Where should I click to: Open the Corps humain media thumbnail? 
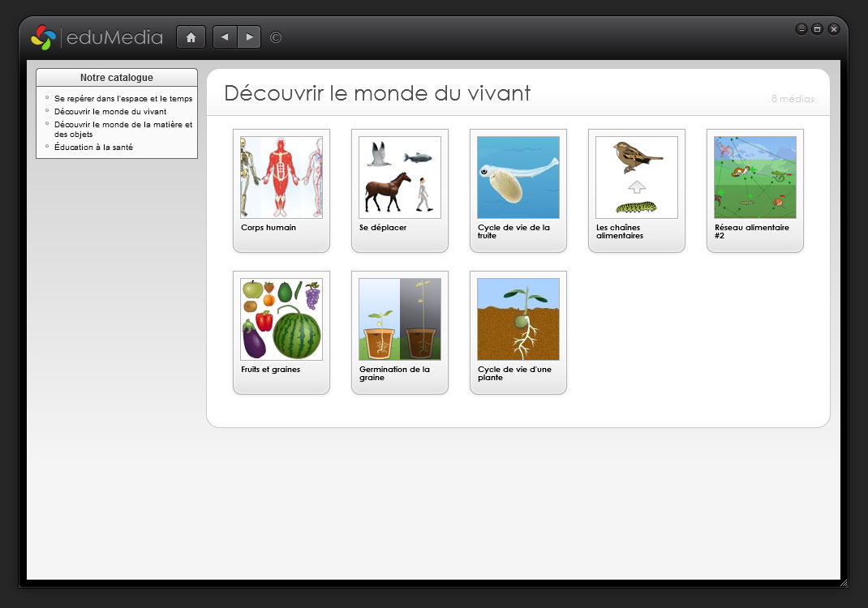click(281, 178)
